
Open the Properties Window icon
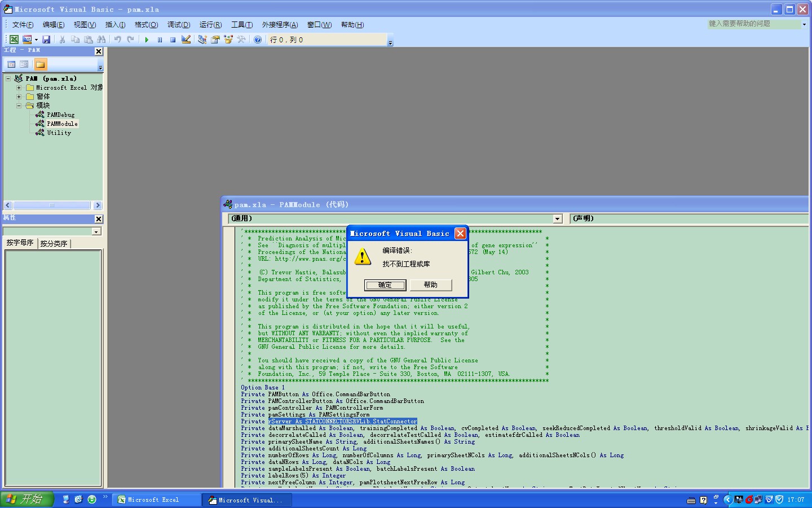(215, 40)
